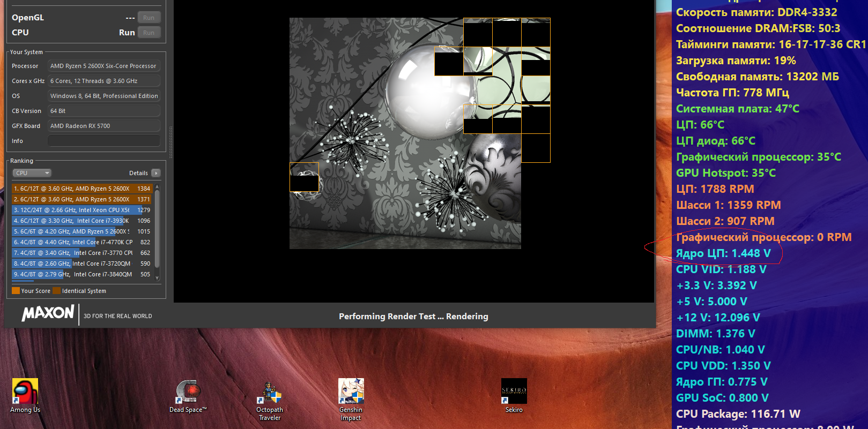Click the 'Графический процессор: 0 RPM' fan line
The width and height of the screenshot is (868, 429).
[x=764, y=237]
